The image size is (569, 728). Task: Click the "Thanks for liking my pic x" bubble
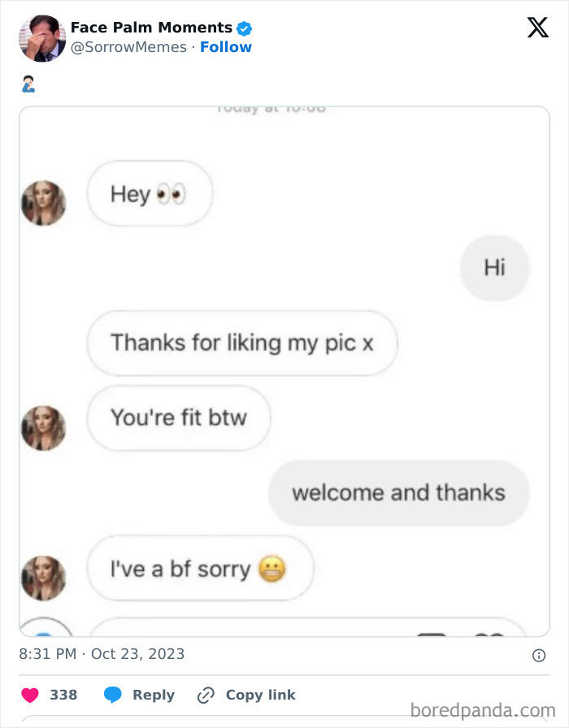point(242,343)
